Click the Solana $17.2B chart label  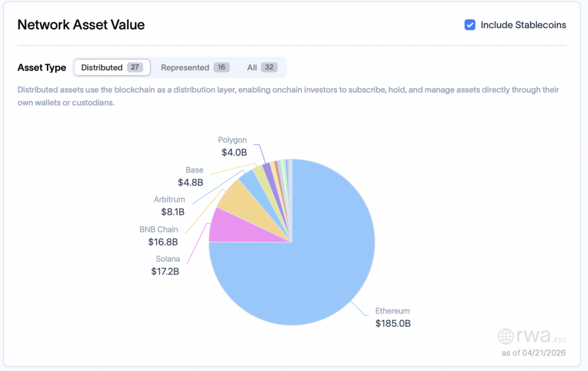coord(165,265)
